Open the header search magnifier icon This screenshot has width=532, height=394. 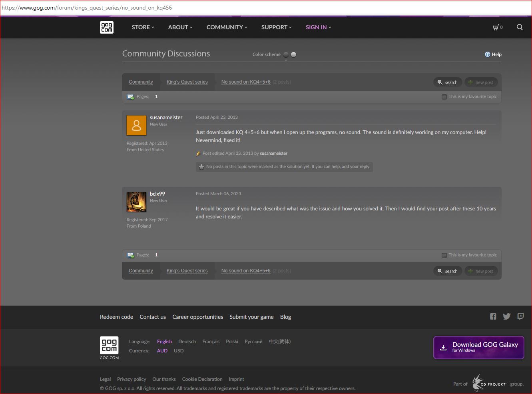[x=520, y=27]
